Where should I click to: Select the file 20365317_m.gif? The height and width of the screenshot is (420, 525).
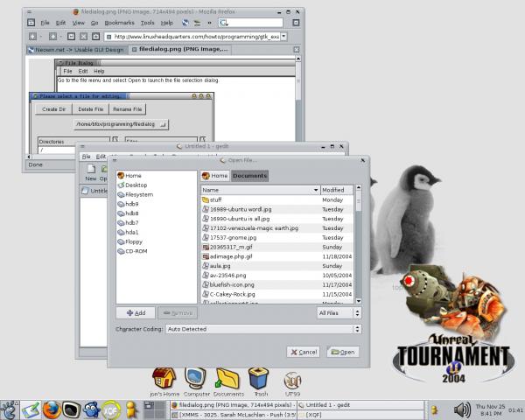click(x=277, y=247)
